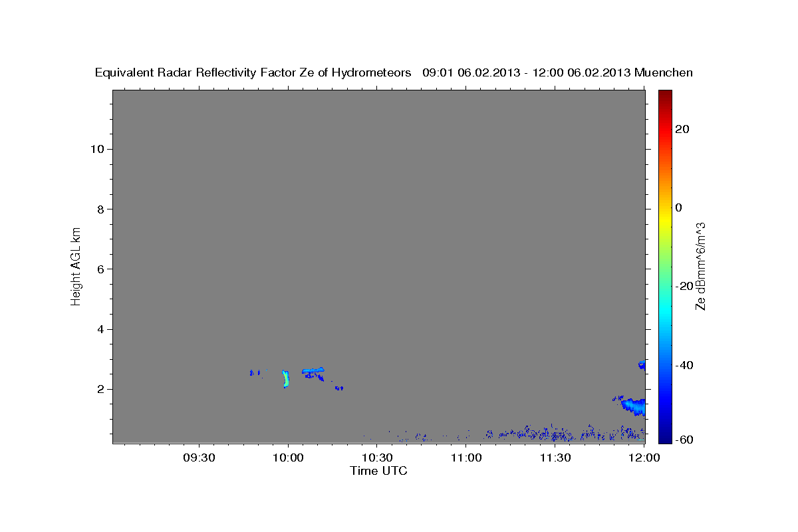Click the height tick label '6'
This screenshot has height=532, width=798.
click(100, 269)
